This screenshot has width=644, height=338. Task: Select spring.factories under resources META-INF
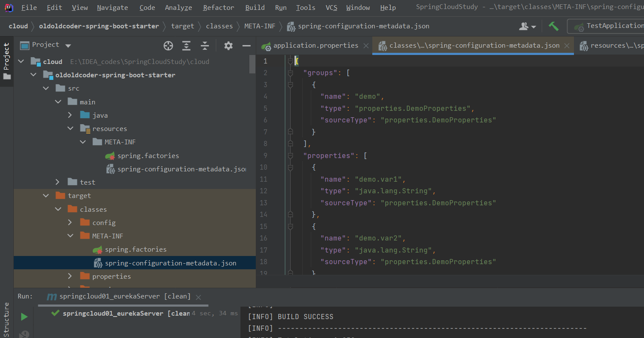(x=148, y=155)
